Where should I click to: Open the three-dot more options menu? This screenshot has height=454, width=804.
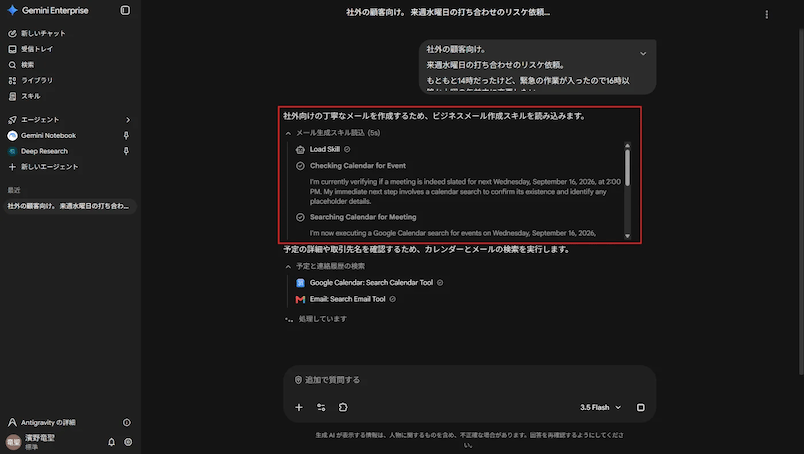tap(767, 14)
